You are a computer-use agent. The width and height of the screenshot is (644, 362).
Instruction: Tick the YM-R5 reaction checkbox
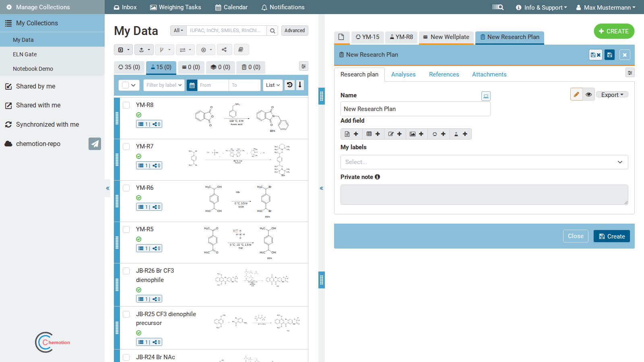point(126,229)
